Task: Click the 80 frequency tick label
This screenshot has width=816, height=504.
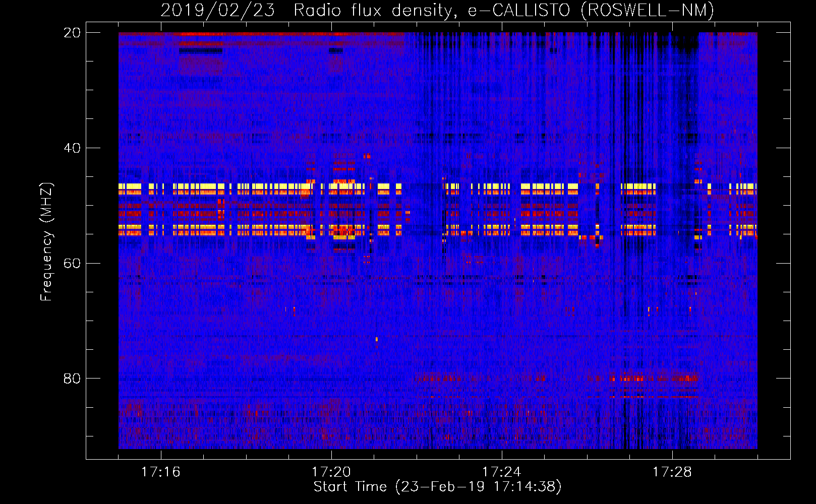Action: click(x=72, y=379)
